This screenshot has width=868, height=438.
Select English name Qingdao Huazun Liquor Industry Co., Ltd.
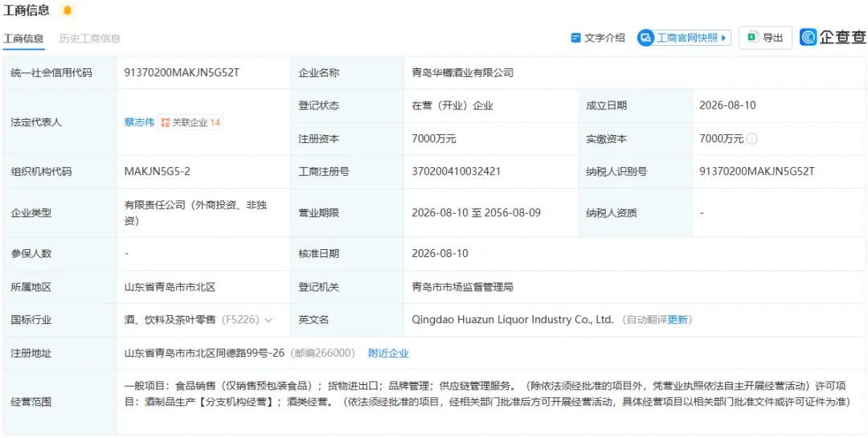pyautogui.click(x=513, y=320)
